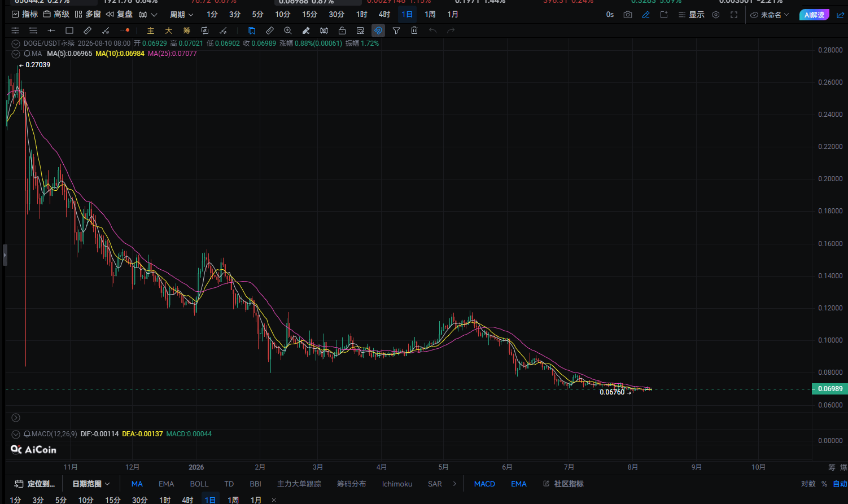848x504 pixels.
Task: Delete drawings with trash icon
Action: (x=414, y=30)
